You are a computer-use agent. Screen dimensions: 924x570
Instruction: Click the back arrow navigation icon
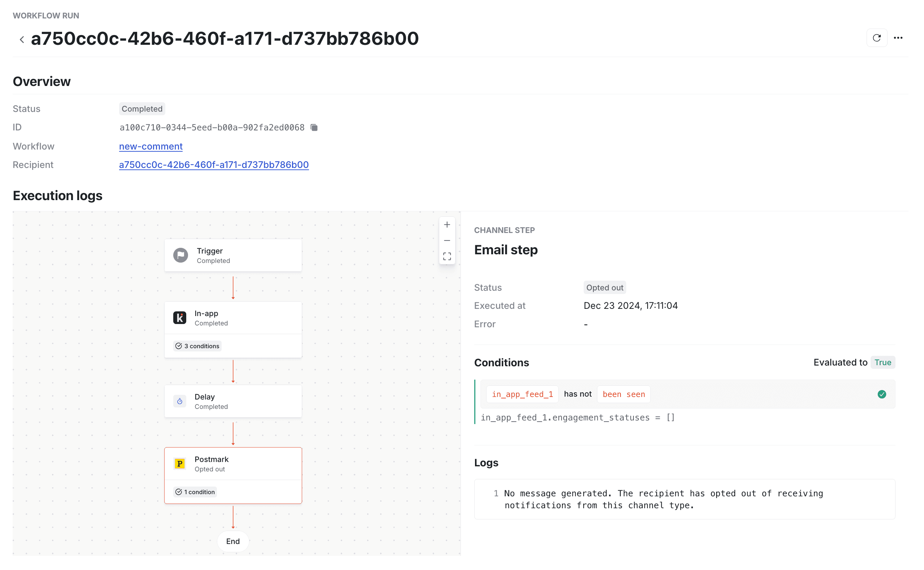21,38
